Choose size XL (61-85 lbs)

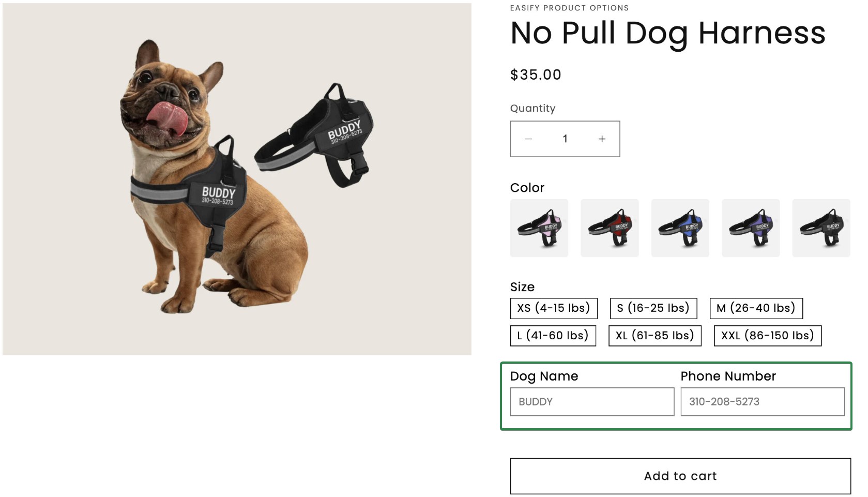pyautogui.click(x=654, y=336)
